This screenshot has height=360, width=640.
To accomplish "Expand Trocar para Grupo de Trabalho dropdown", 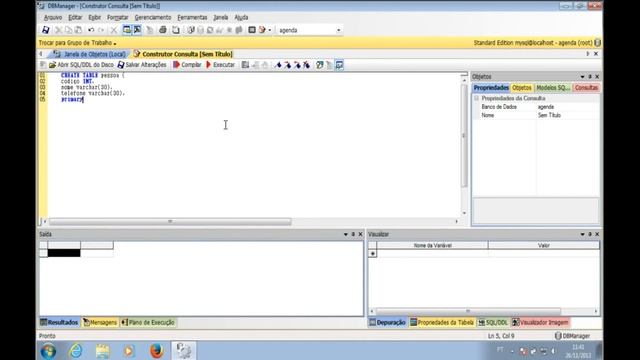I will [x=78, y=43].
